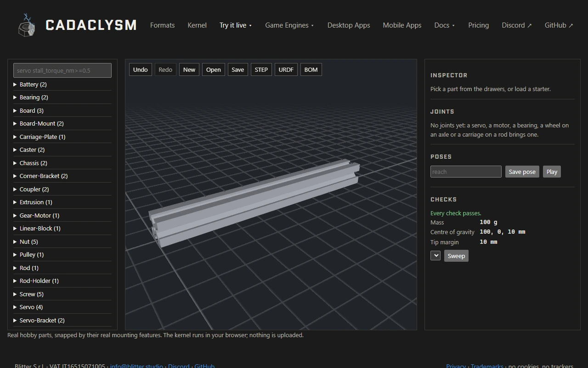Visit the Pricing page
The height and width of the screenshot is (368, 588).
(x=478, y=25)
